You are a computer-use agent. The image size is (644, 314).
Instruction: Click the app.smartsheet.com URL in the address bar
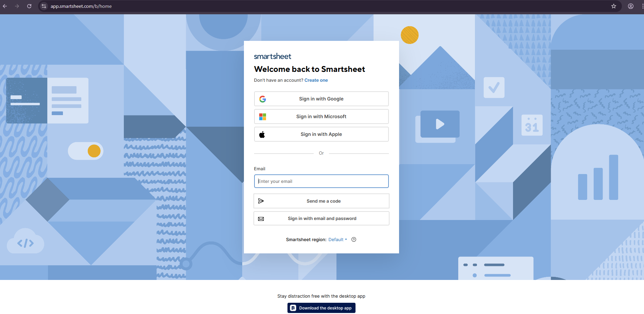click(81, 6)
